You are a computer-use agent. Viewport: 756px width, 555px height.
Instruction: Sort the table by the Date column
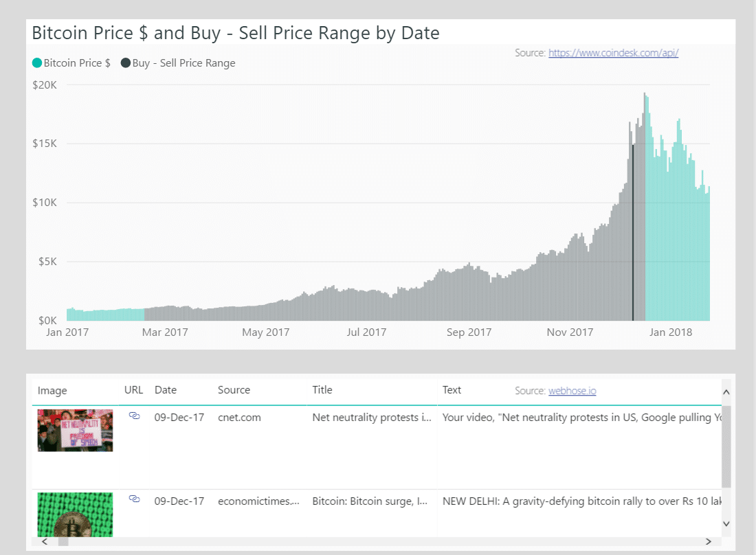[166, 389]
